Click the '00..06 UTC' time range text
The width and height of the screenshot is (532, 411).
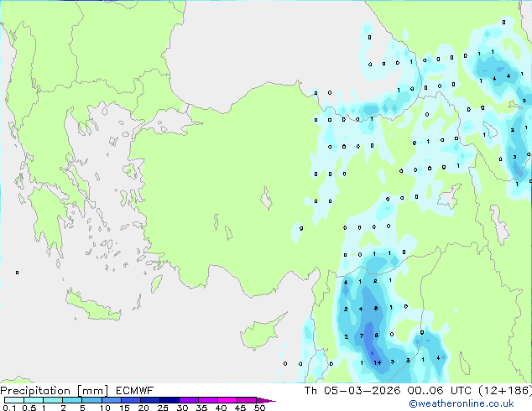[x=441, y=391]
